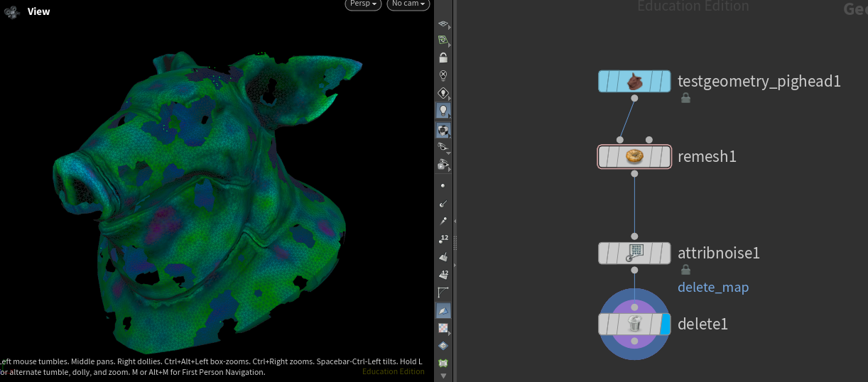Click the attribnoise1 node name label
Image resolution: width=868 pixels, height=382 pixels.
pos(719,253)
